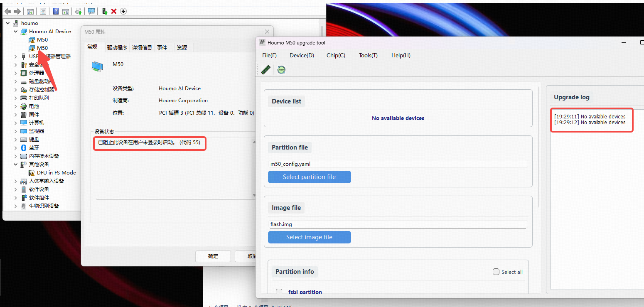This screenshot has height=307, width=644.
Task: Select the DFU in FS Mode device
Action: 57,172
